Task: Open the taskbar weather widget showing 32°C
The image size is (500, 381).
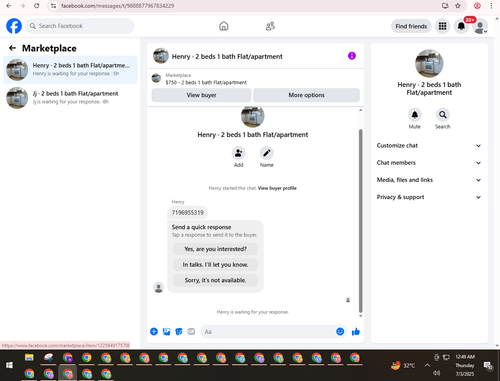Action: (403, 365)
